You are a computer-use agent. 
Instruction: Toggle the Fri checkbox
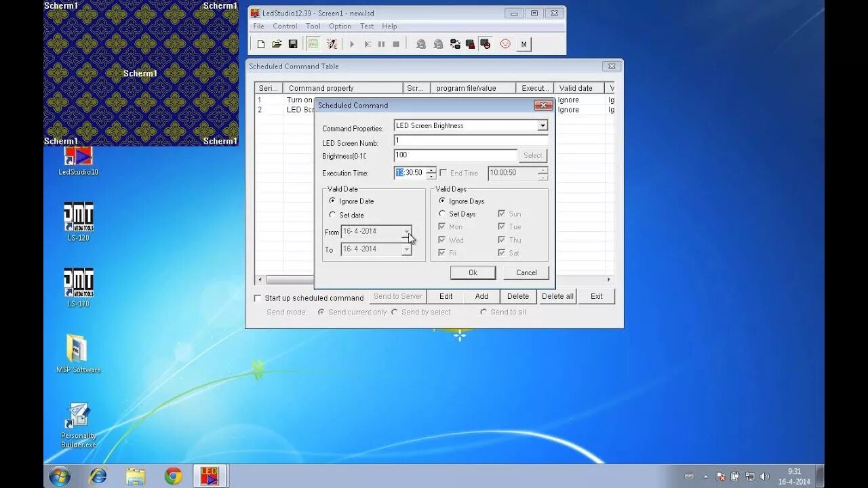coord(442,253)
